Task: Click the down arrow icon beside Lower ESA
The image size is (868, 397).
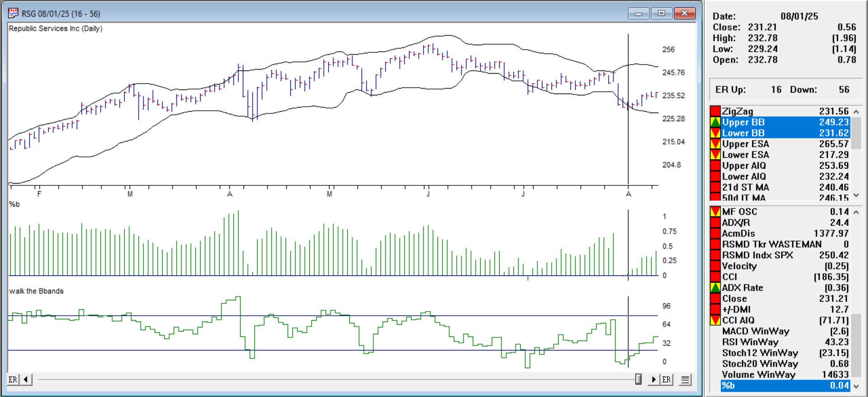Action: click(x=715, y=155)
